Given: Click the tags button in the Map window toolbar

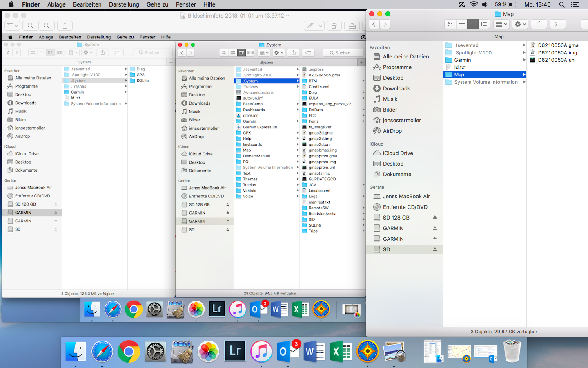Looking at the screenshot, I should 558,24.
